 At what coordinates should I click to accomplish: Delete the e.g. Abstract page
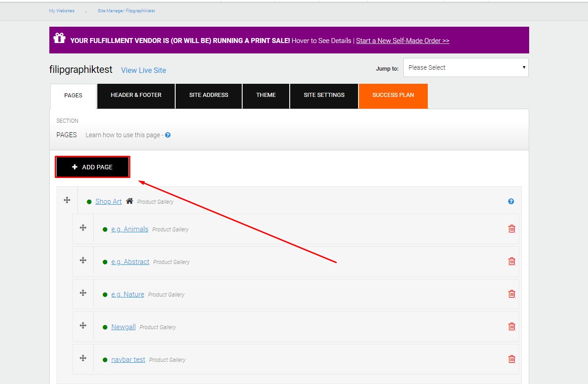tap(512, 261)
